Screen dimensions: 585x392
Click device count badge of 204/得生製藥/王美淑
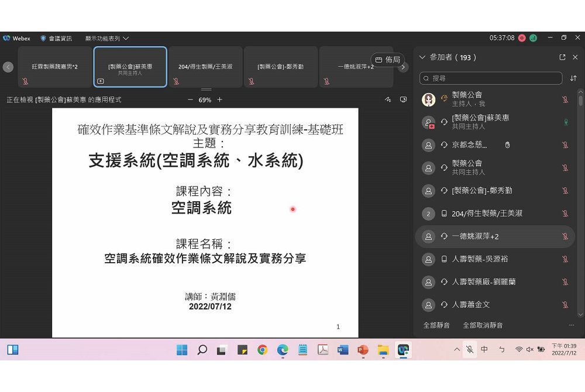coord(428,214)
